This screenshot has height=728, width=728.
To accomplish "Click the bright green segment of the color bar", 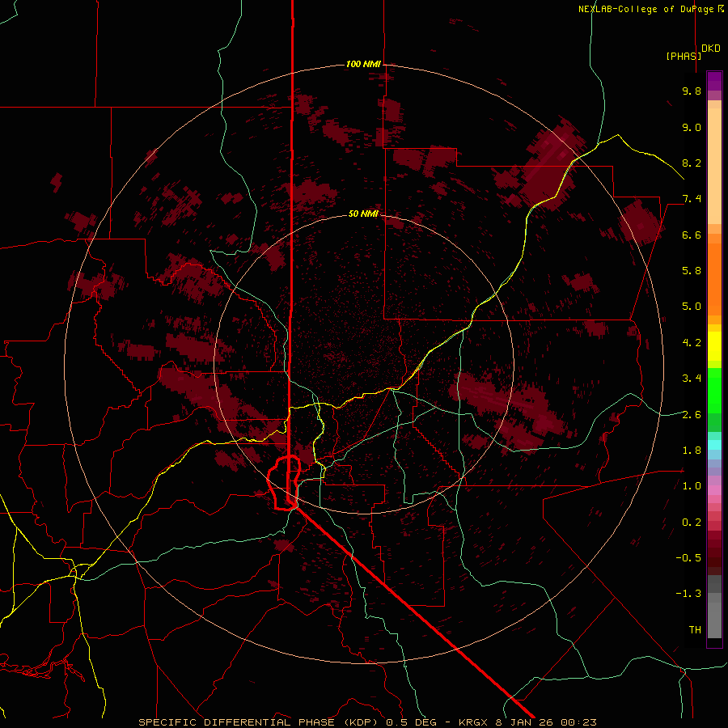I will (x=714, y=391).
